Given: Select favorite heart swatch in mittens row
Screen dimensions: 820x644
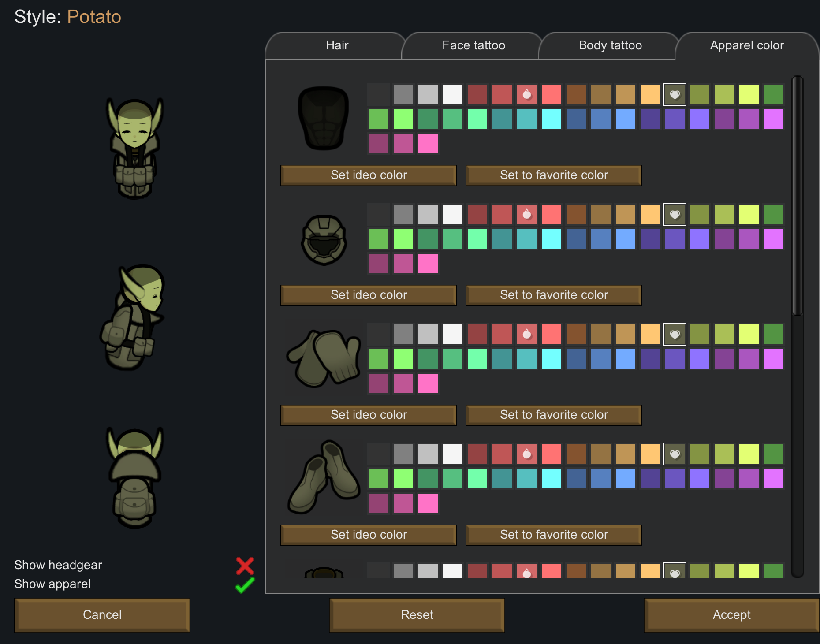Looking at the screenshot, I should click(675, 334).
